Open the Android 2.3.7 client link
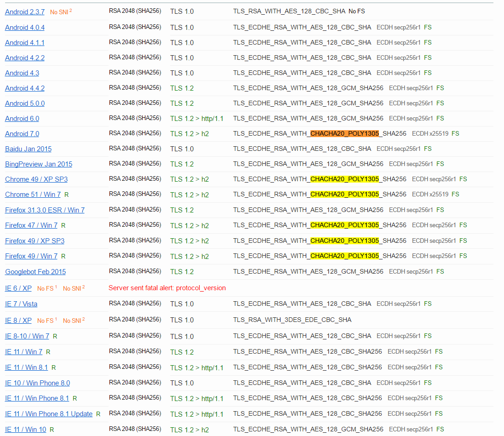 point(25,12)
